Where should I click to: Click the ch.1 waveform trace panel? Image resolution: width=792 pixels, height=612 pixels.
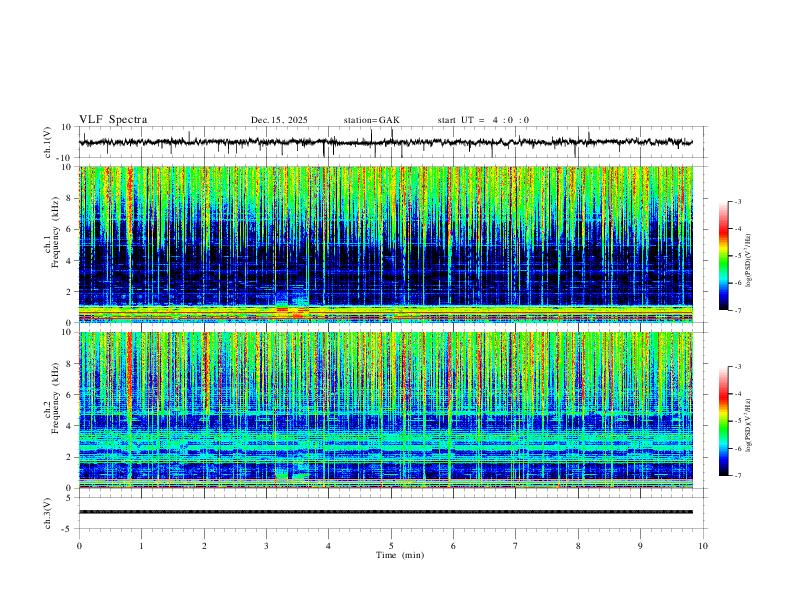(393, 142)
